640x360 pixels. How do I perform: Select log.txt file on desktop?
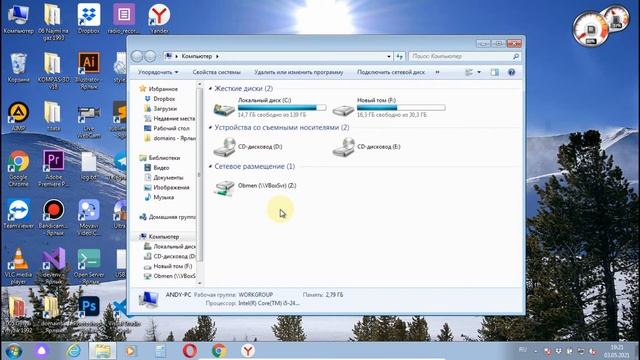(x=89, y=165)
